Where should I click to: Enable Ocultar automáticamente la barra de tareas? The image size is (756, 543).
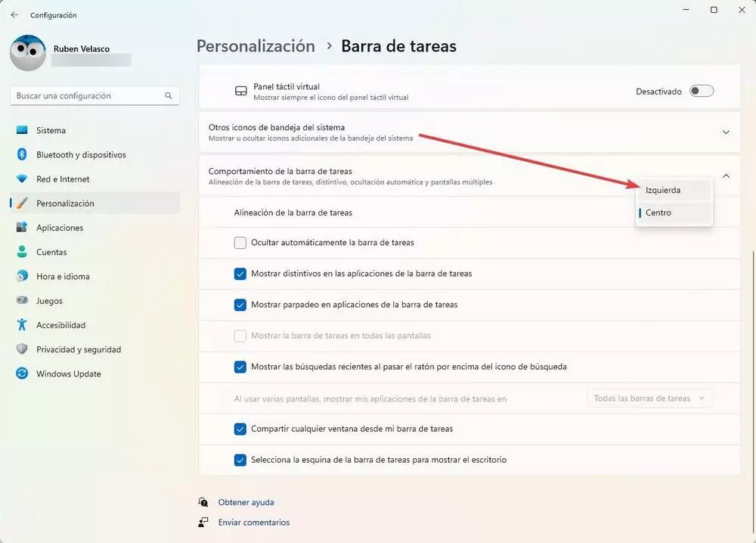point(240,243)
